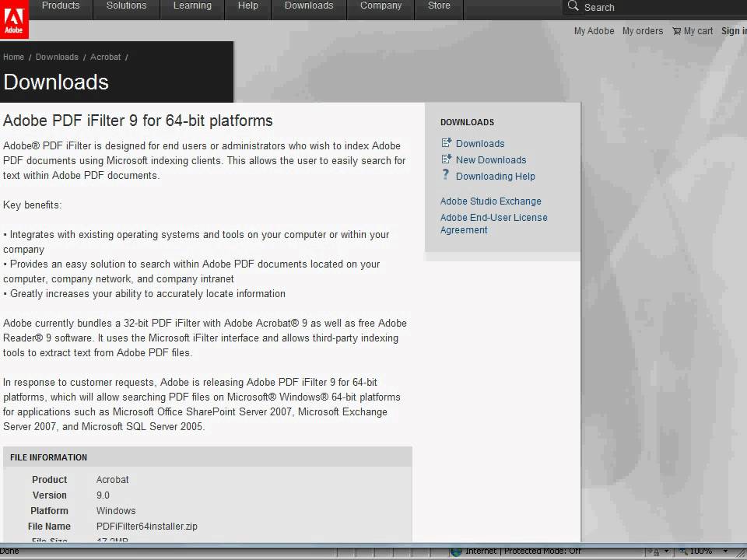Click the file name PDFiFilter64installer.zip
Screen dimensions: 747x560
[147, 527]
